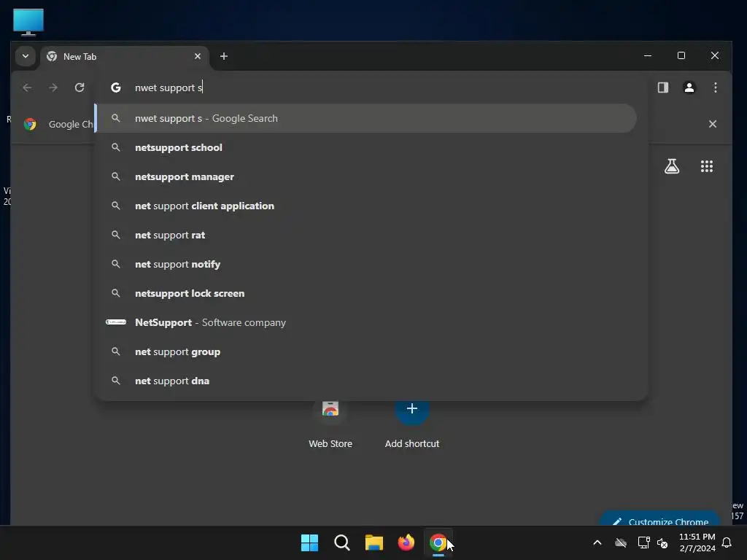747x560 pixels.
Task: Choose the 'net support group' suggestion
Action: tap(365, 352)
